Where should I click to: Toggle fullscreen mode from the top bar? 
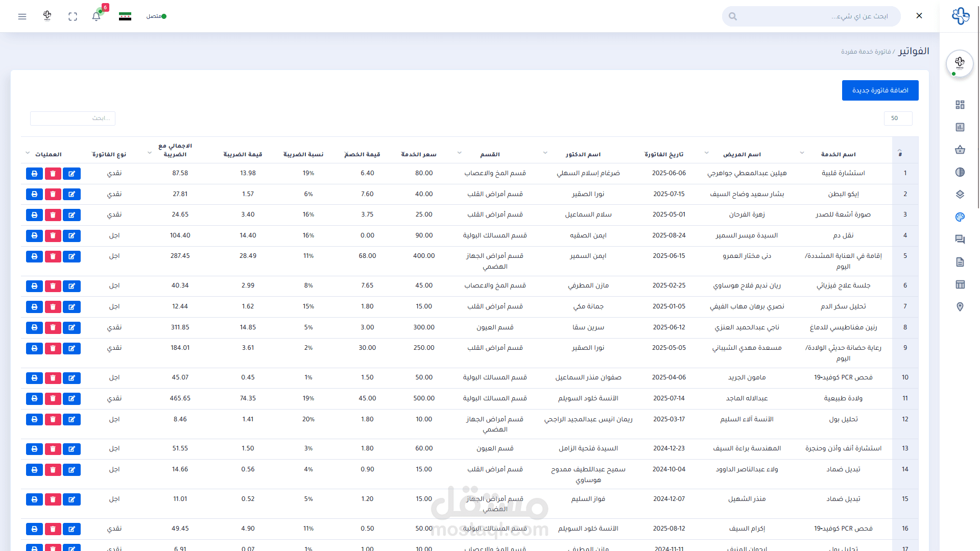click(73, 16)
